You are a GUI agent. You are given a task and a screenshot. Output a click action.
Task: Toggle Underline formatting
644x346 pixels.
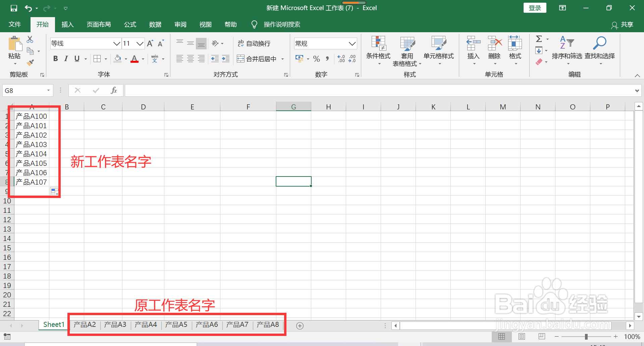point(77,59)
